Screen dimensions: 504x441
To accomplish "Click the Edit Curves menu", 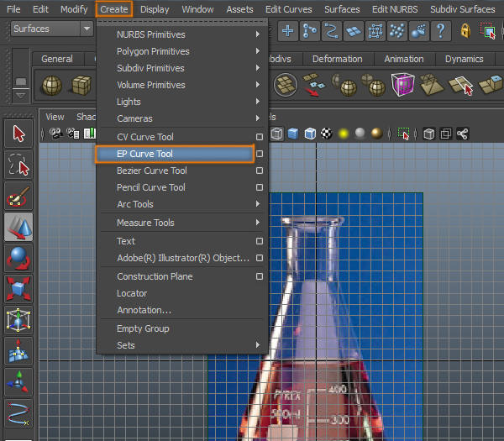I will tap(287, 9).
